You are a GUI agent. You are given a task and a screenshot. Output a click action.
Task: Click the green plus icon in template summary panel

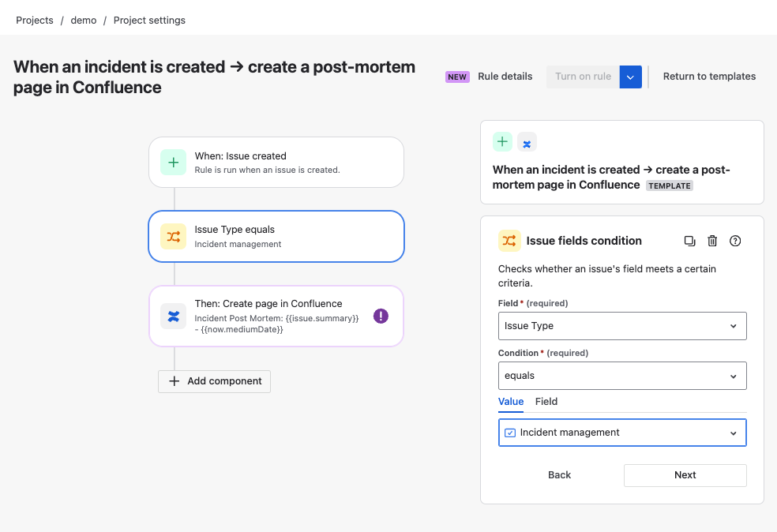click(x=502, y=141)
